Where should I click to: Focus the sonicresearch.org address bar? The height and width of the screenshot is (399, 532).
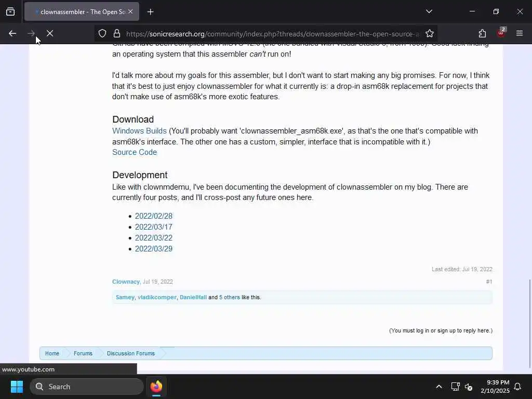point(272,34)
